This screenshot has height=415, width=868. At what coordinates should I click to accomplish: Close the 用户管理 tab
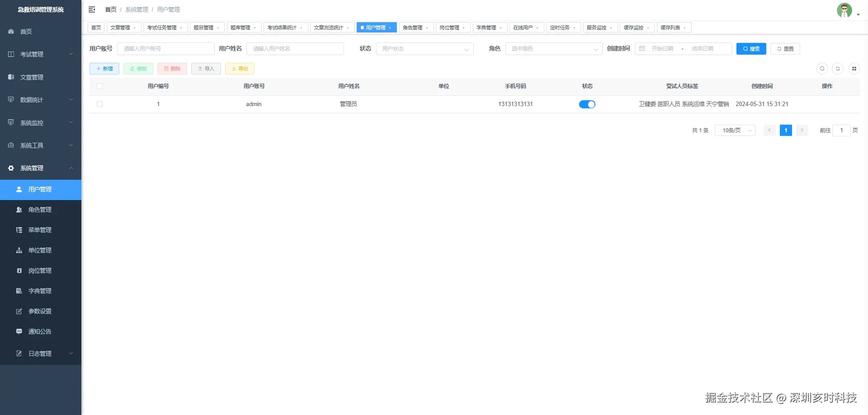[390, 28]
